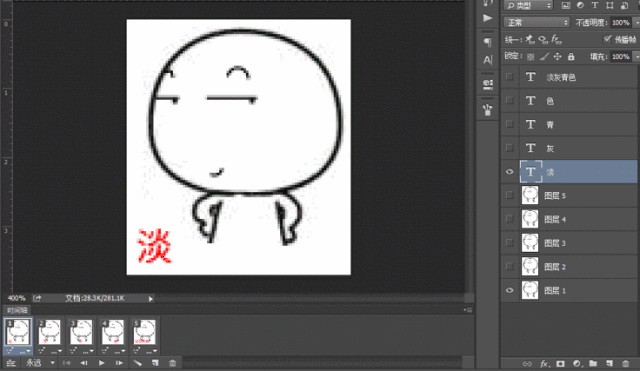This screenshot has height=371, width=640.
Task: Click the opacity 100% value field
Action: click(620, 22)
